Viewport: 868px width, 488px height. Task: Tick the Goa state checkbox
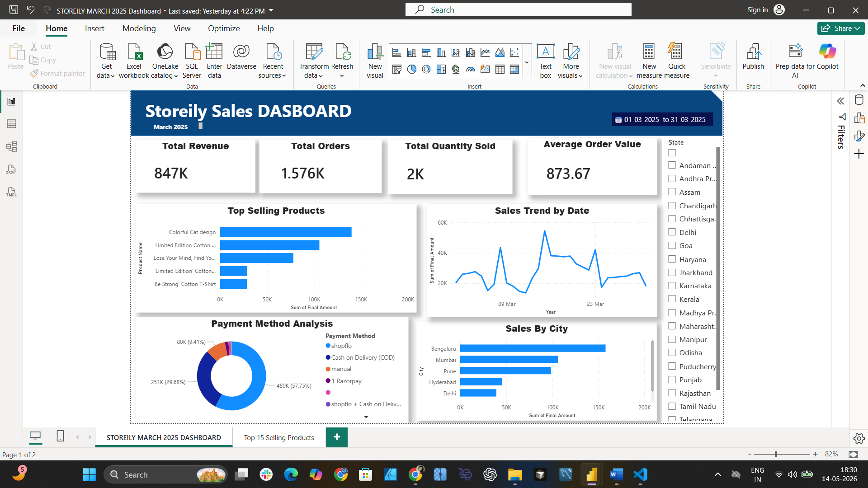672,245
